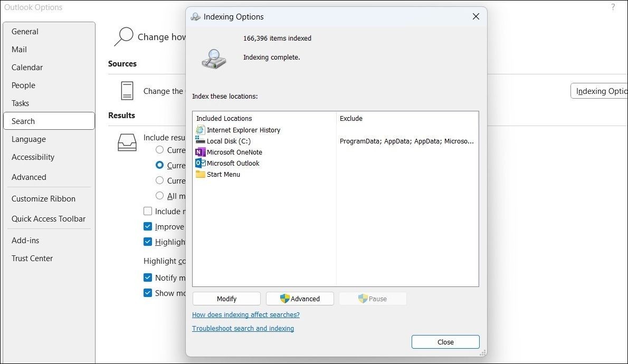This screenshot has width=628, height=364.
Task: Open the Calendar category
Action: pos(49,68)
